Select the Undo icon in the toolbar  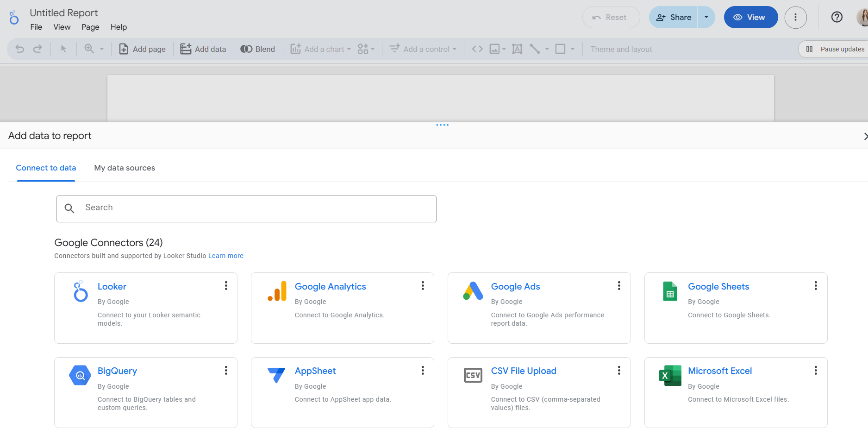19,49
